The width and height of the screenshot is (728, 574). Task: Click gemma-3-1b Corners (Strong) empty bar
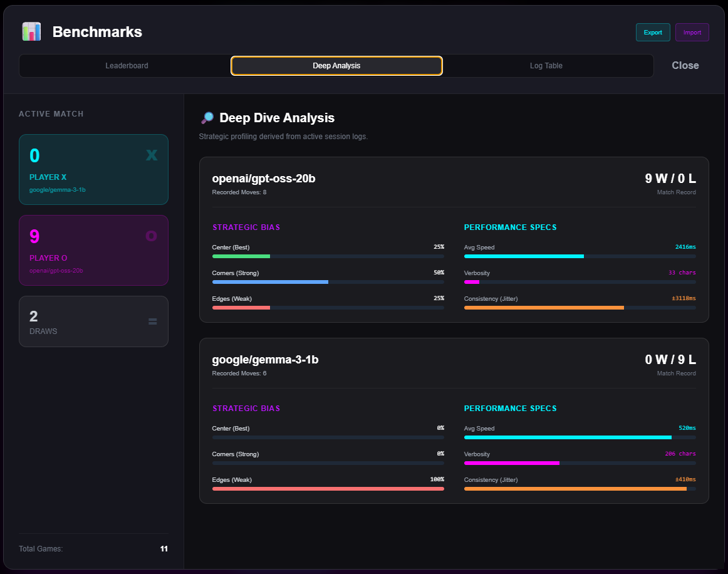328,463
